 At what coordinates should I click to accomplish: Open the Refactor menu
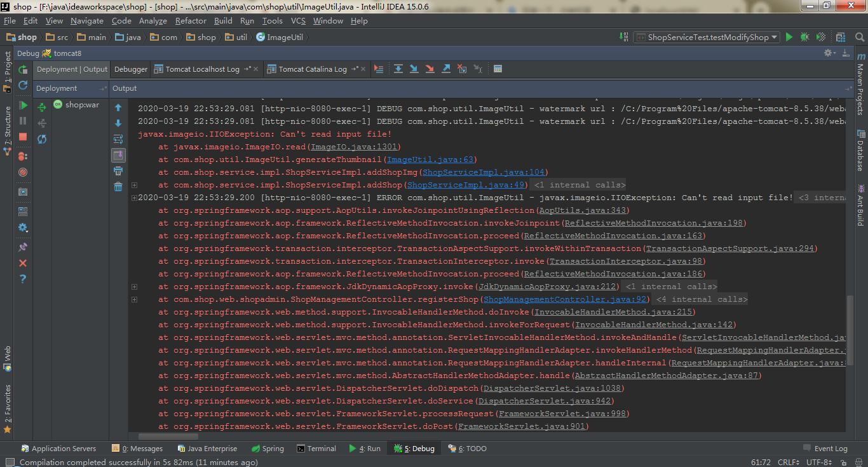[x=191, y=21]
